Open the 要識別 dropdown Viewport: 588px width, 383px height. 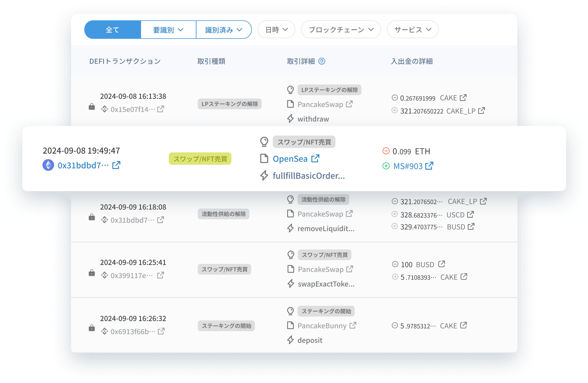coord(168,30)
